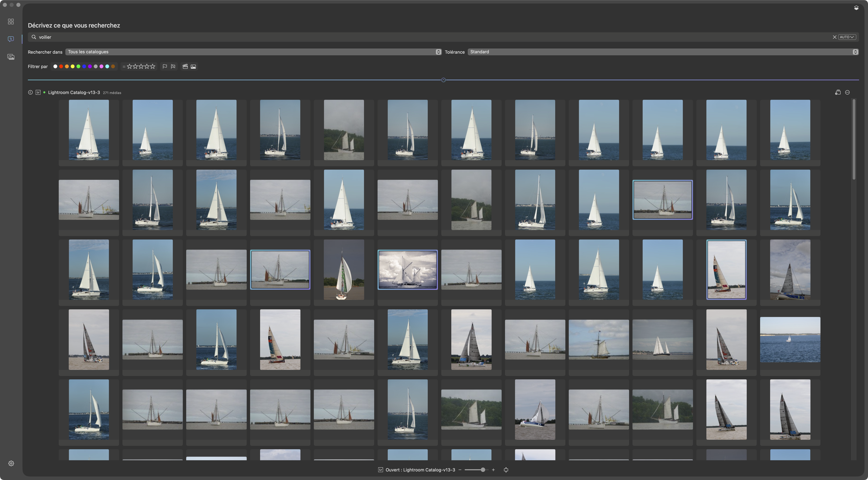This screenshot has height=480, width=868.
Task: Click the layers icon at top right
Action: (856, 8)
